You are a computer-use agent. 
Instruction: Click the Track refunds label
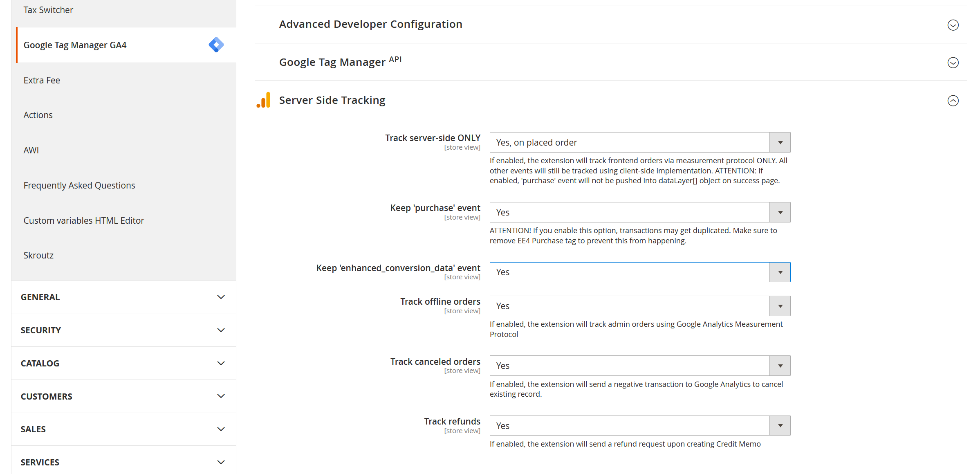coord(452,421)
